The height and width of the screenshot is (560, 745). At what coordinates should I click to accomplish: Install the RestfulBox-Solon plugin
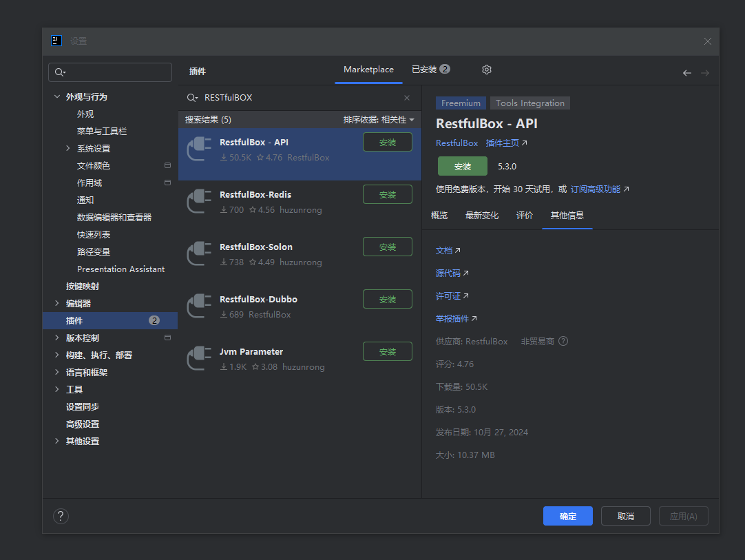pyautogui.click(x=388, y=247)
